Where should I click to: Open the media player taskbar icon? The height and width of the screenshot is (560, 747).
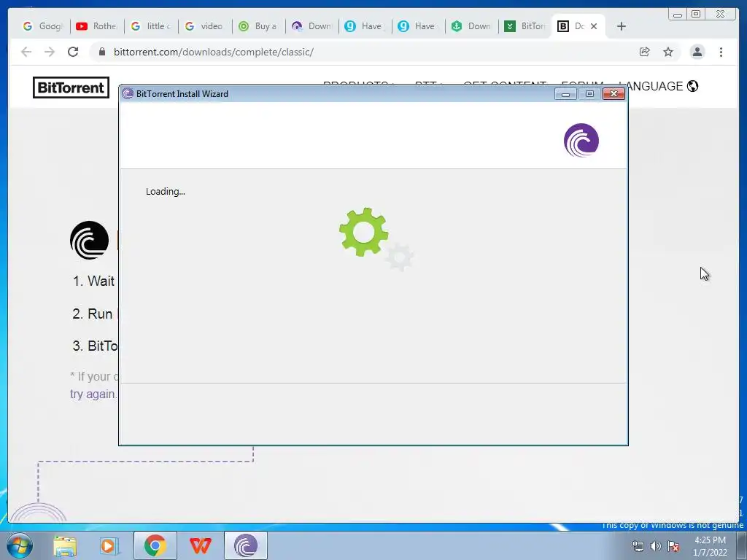click(109, 545)
